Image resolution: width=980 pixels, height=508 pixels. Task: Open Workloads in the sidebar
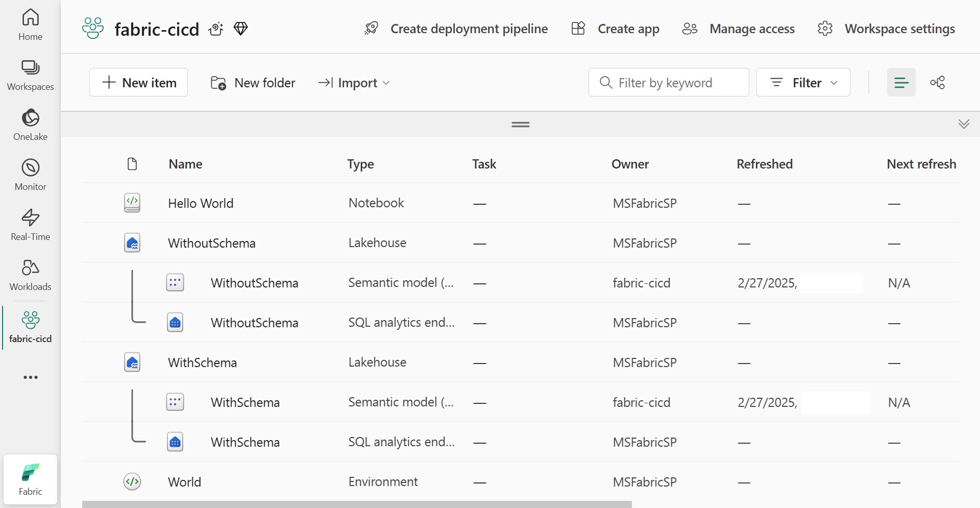pos(30,275)
